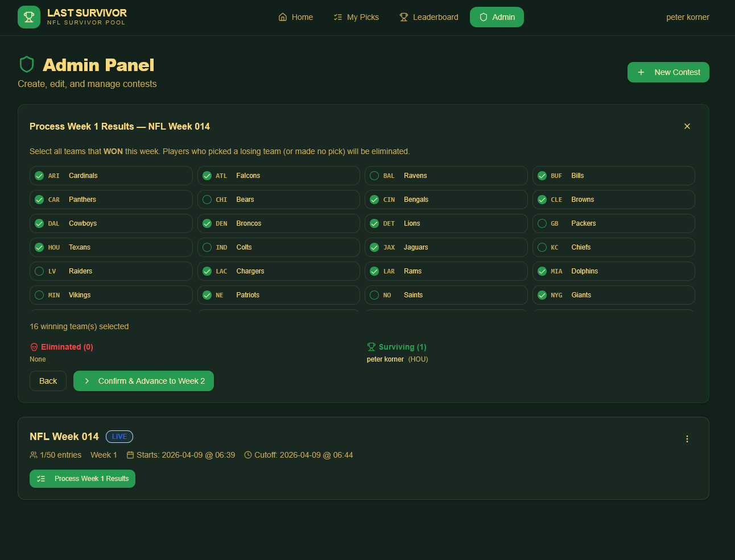Click the Admin Panel shield icon
Screen dimensions: 735x560
[x=27, y=65]
